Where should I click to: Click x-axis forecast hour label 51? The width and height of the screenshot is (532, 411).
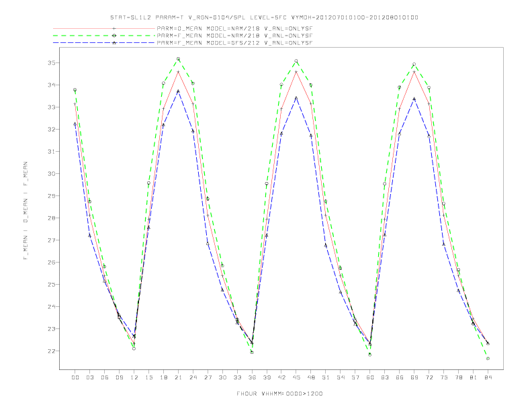[x=326, y=377]
